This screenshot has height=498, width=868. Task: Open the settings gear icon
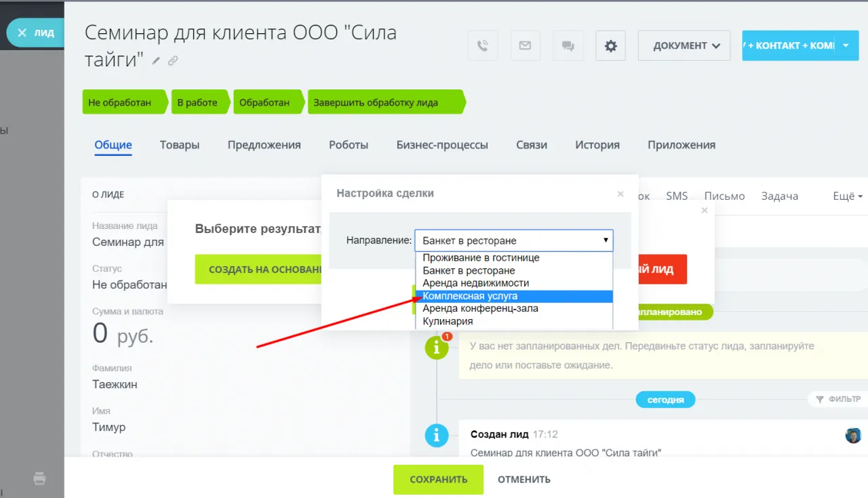610,45
